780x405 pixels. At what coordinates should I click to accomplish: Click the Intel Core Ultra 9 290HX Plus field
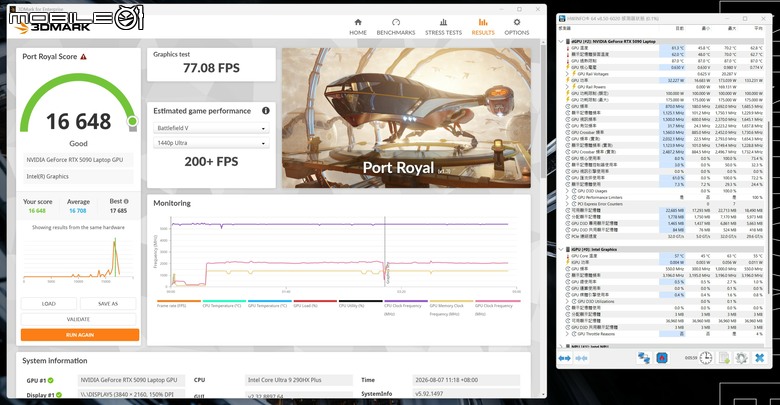coord(298,380)
